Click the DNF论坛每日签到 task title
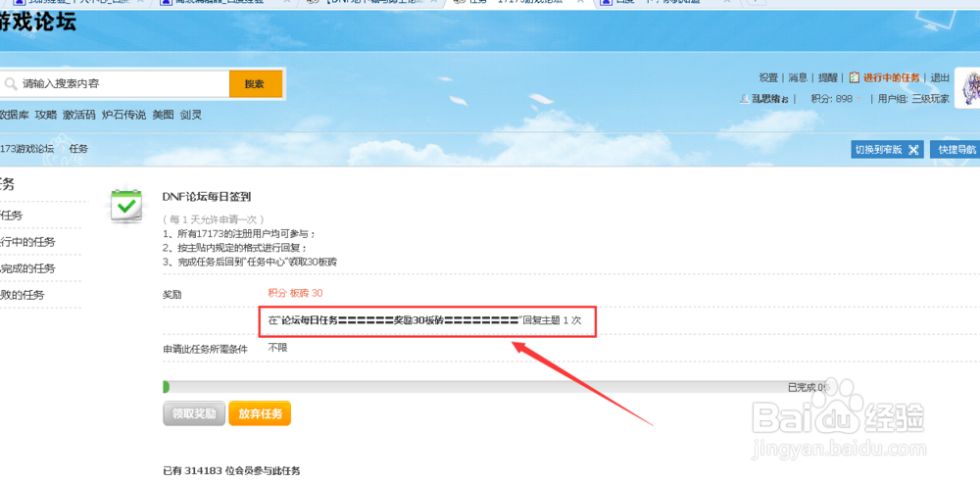 [x=206, y=197]
